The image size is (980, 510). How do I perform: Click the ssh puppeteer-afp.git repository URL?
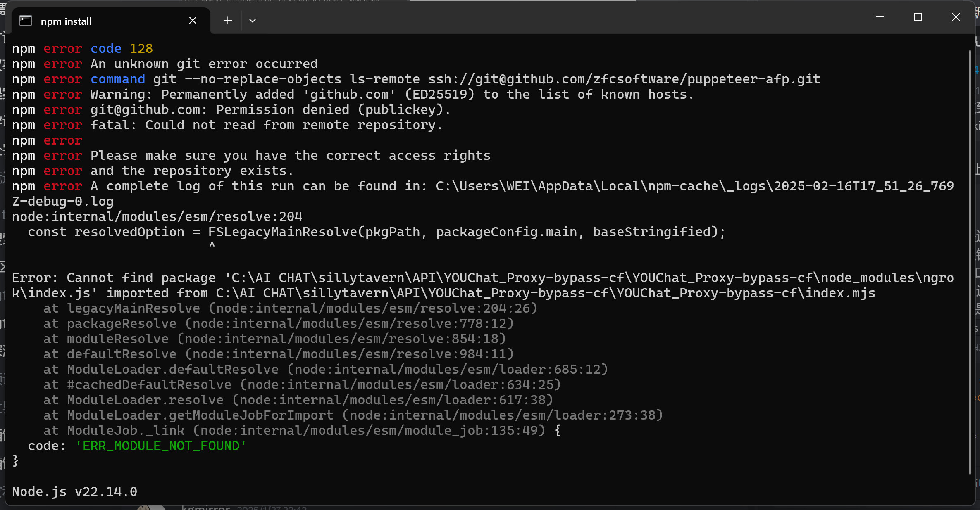pyautogui.click(x=624, y=79)
